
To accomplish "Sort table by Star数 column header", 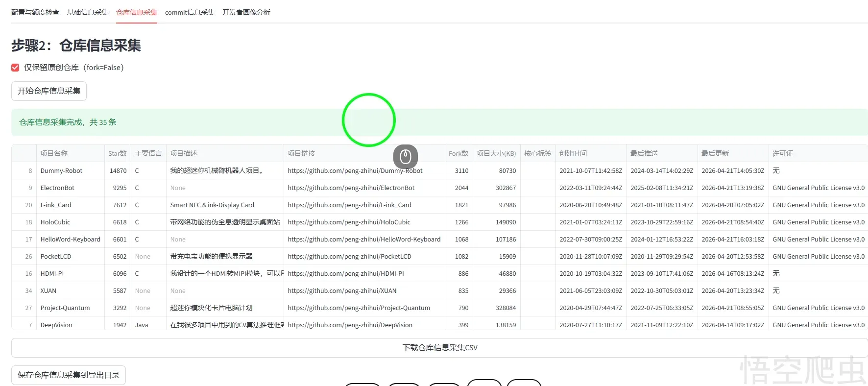I will click(118, 153).
